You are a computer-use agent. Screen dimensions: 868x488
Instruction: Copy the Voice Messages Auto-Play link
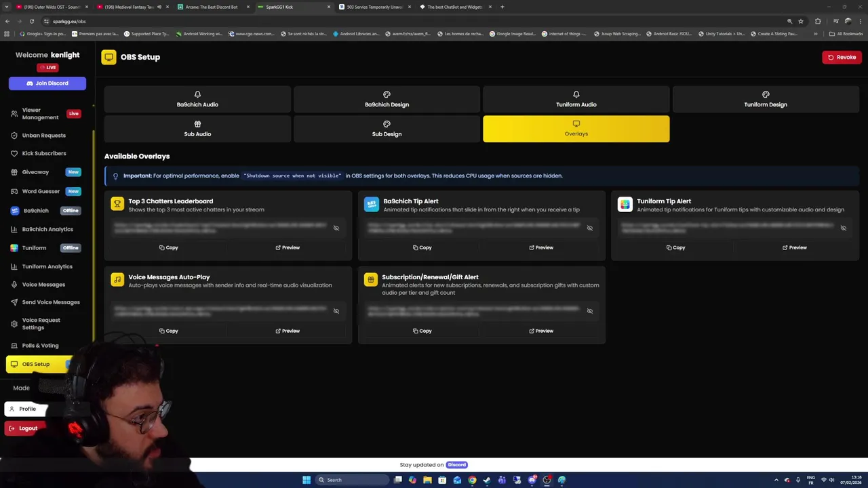[x=169, y=331]
